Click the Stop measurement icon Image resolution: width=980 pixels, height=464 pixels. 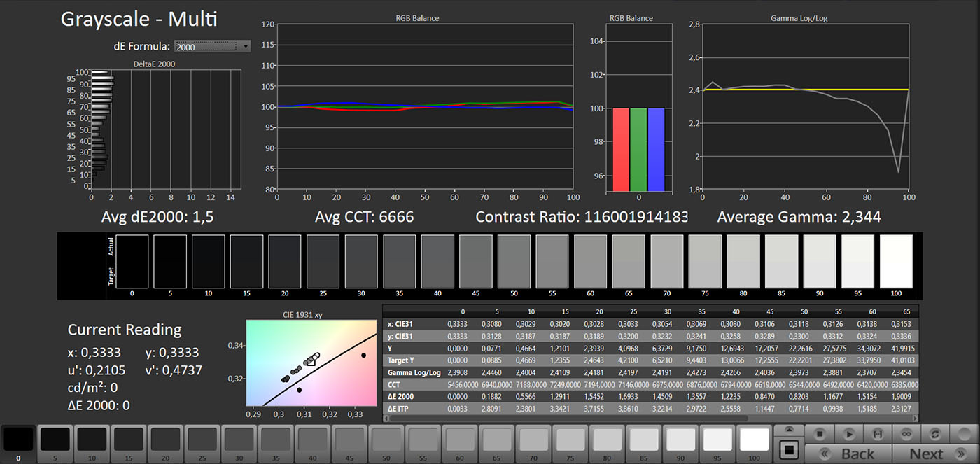point(819,434)
